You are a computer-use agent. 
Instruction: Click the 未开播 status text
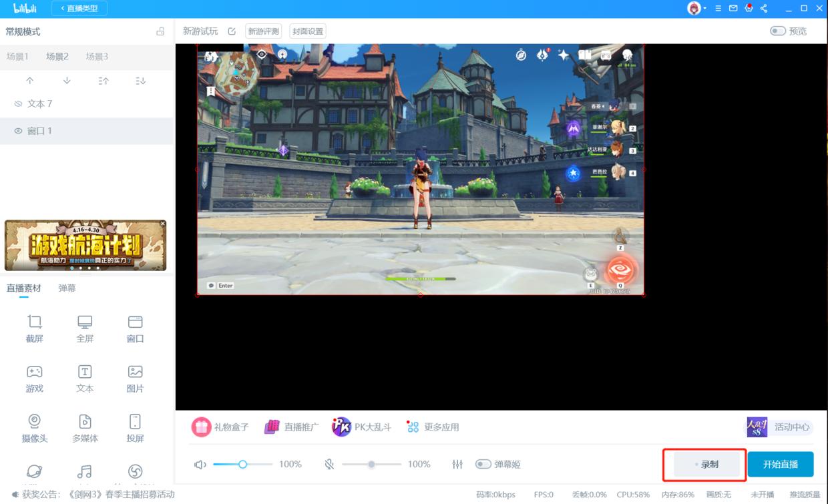click(x=762, y=495)
